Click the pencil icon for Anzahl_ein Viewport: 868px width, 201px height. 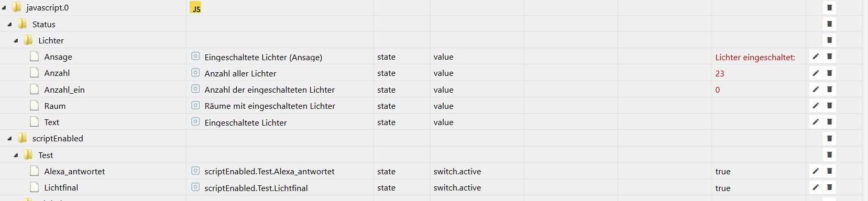point(816,90)
